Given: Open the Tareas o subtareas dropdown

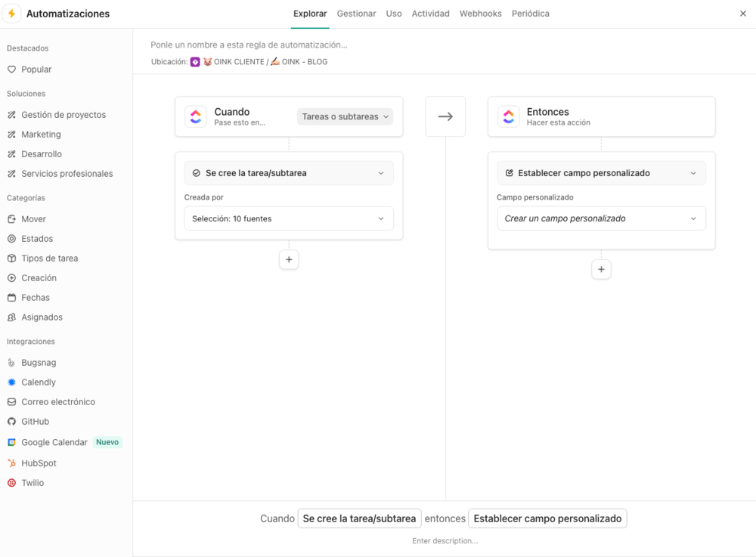Looking at the screenshot, I should tap(345, 116).
